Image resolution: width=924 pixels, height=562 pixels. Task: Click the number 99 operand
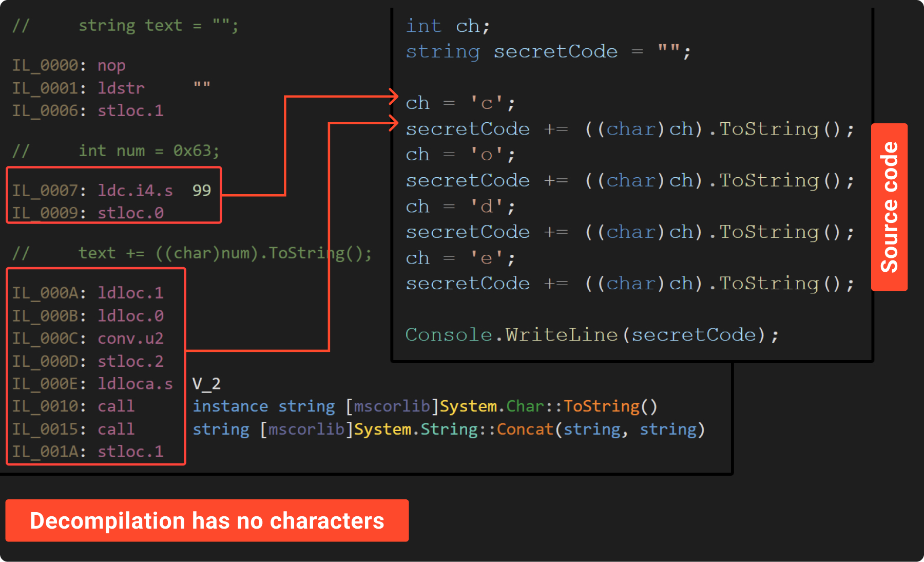point(202,191)
